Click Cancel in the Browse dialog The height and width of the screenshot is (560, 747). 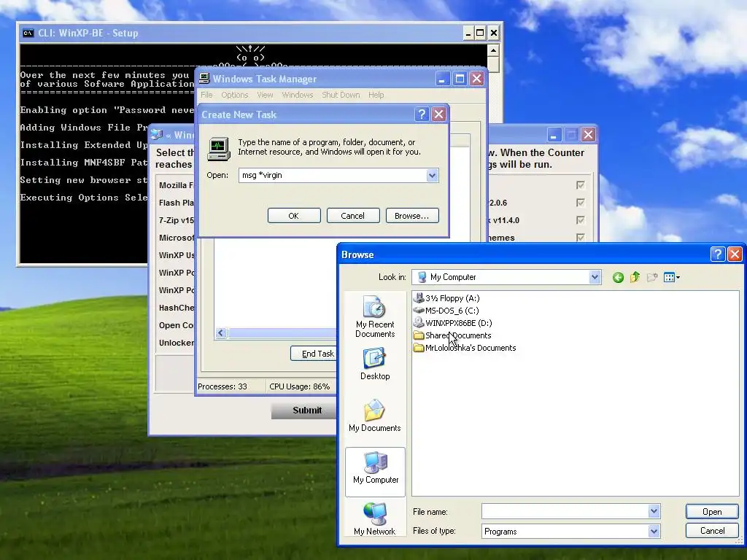pyautogui.click(x=712, y=531)
